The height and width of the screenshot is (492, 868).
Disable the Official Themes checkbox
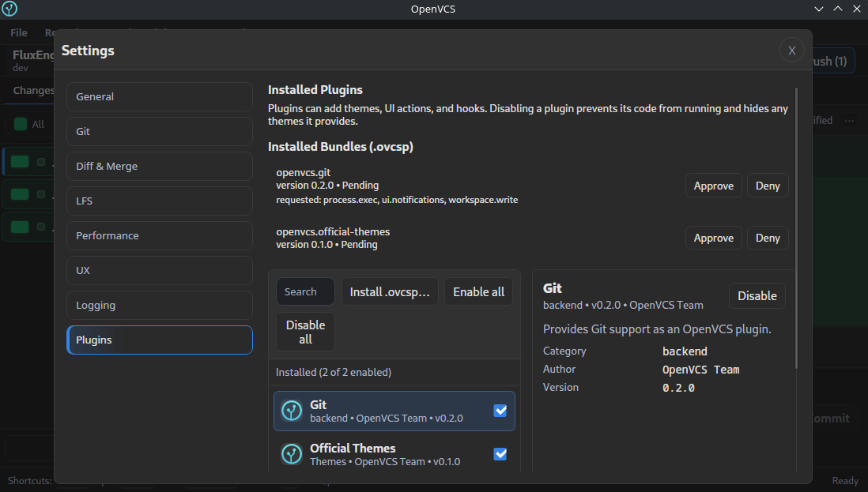pyautogui.click(x=500, y=453)
